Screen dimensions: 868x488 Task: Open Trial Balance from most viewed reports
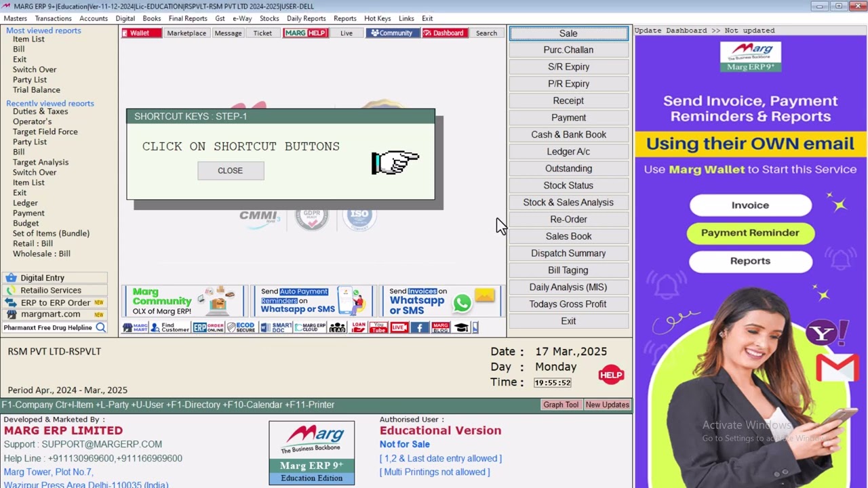coord(37,90)
